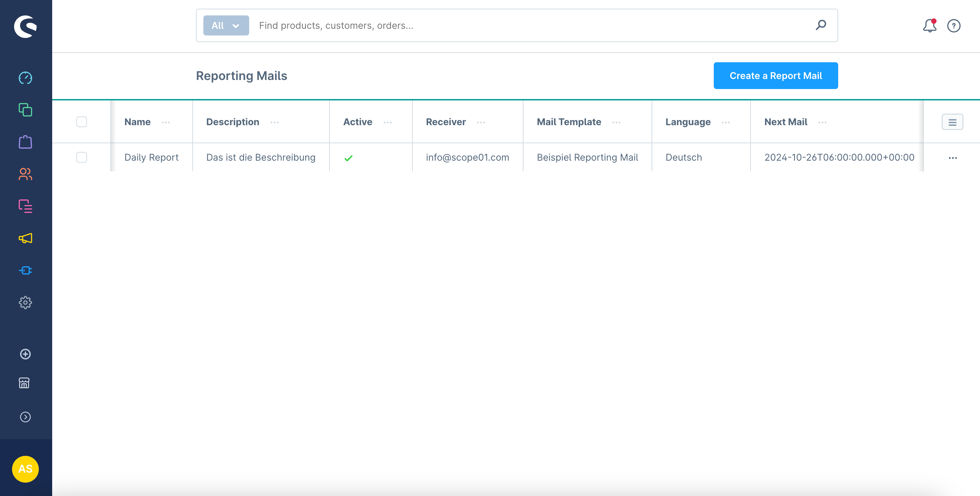
Task: Select the Daily Report row checkbox
Action: coord(82,157)
